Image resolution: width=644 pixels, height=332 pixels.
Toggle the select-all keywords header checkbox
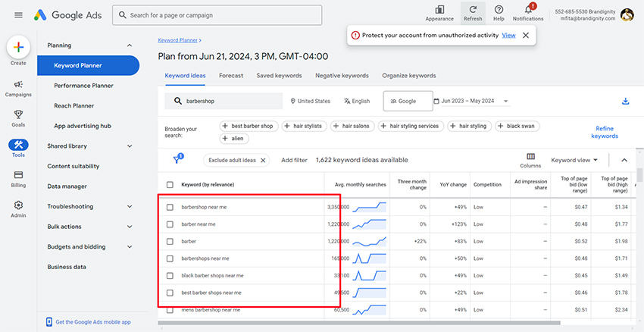click(x=170, y=184)
